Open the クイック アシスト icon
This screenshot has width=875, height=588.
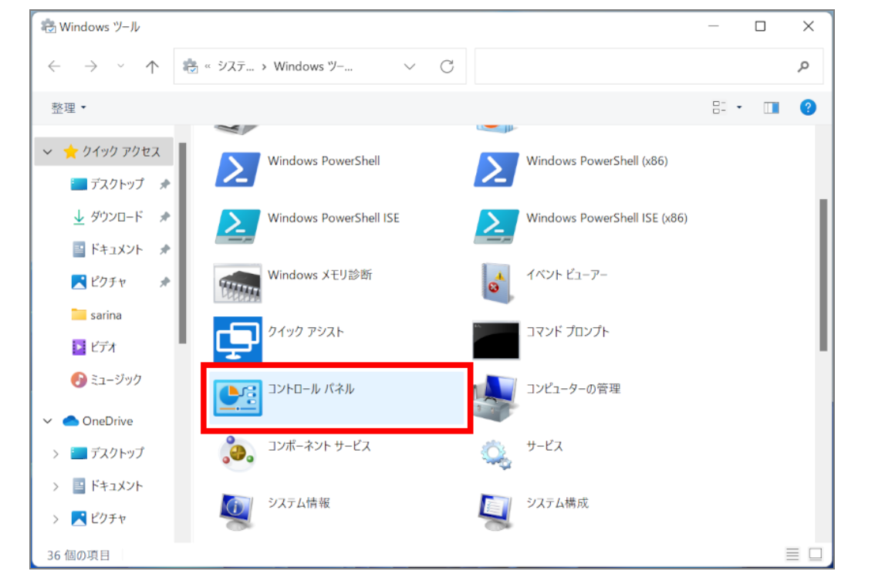coord(237,340)
